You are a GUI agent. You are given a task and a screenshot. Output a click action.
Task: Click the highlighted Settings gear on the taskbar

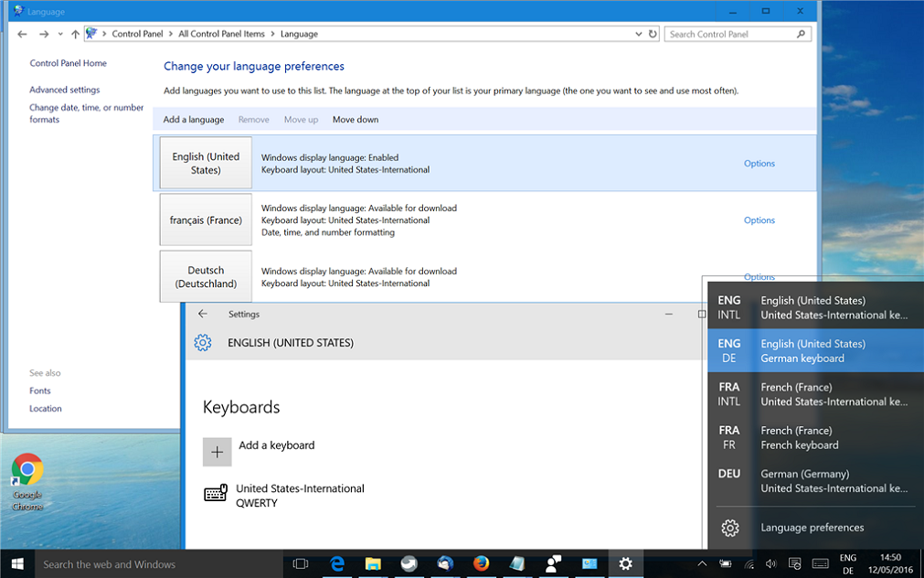626,564
